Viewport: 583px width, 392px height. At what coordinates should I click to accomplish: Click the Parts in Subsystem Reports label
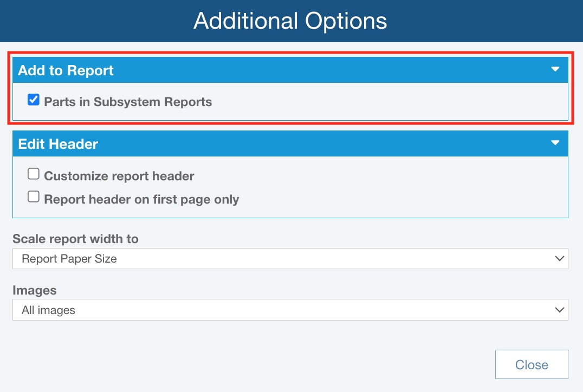tap(128, 102)
